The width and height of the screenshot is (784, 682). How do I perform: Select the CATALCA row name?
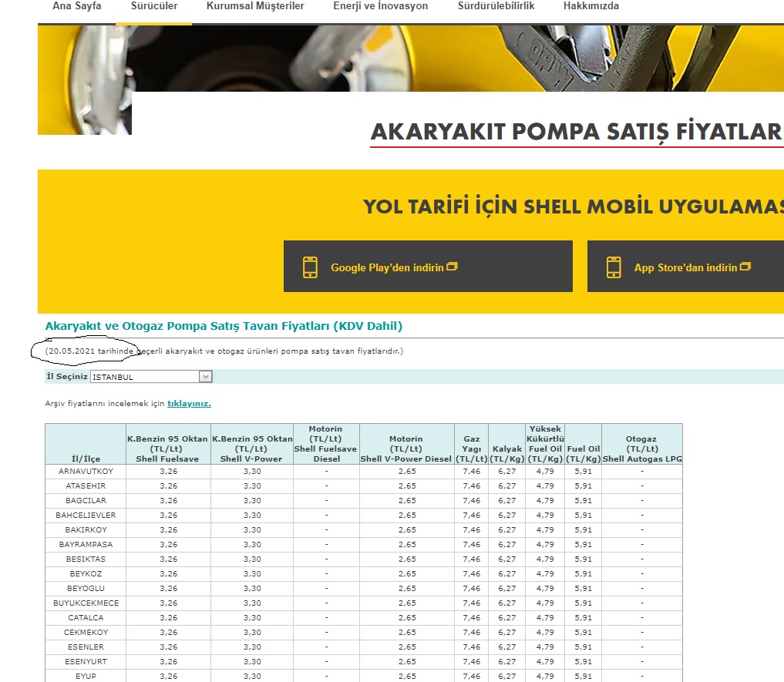coord(86,617)
